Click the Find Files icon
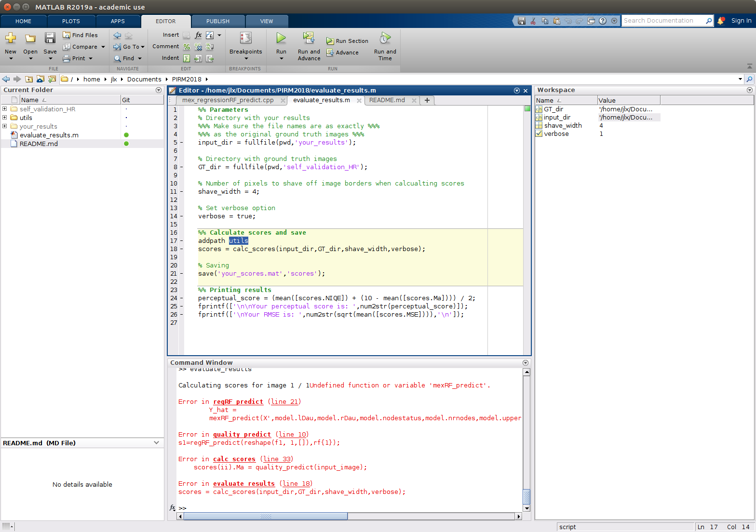The width and height of the screenshot is (756, 532). (x=67, y=35)
